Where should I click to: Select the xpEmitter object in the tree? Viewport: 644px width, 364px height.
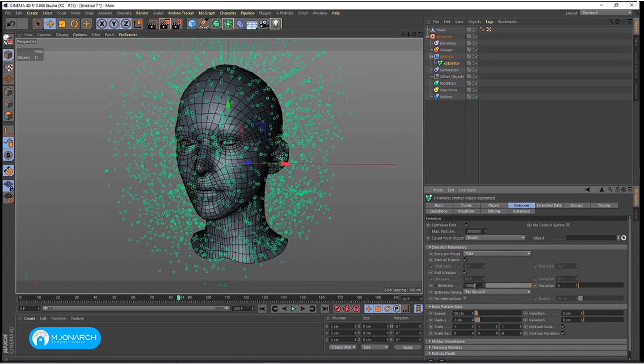(x=452, y=63)
